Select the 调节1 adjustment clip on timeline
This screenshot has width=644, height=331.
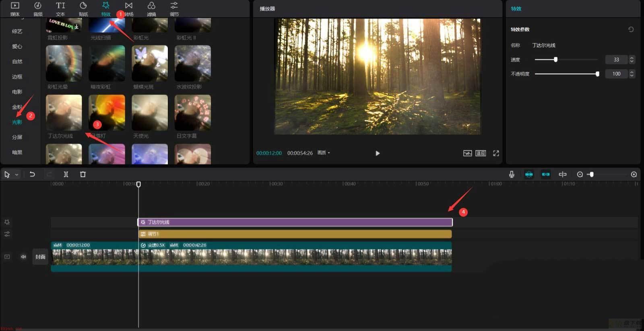pyautogui.click(x=295, y=234)
